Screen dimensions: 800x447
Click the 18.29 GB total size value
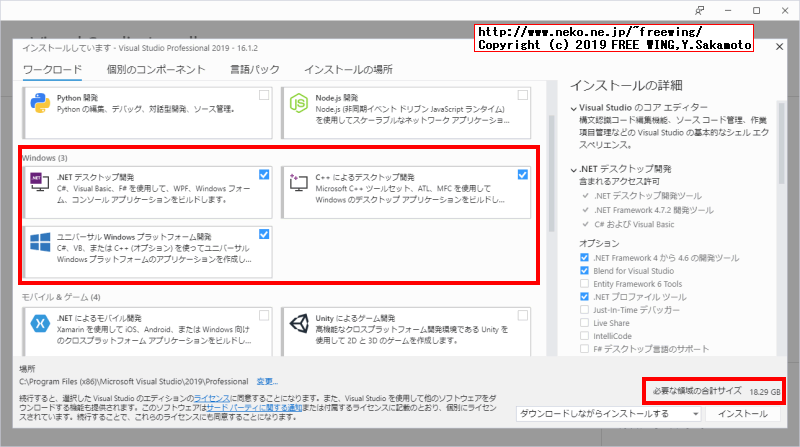click(x=764, y=392)
